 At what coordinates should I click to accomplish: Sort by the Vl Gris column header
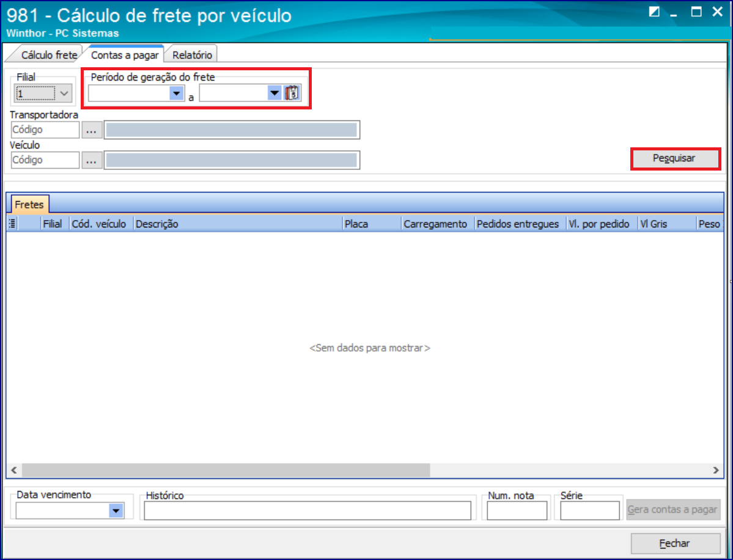pyautogui.click(x=666, y=224)
